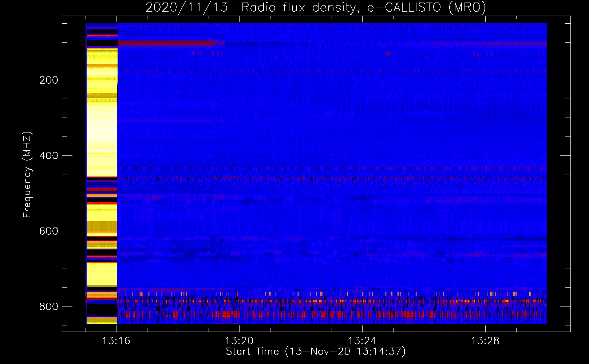Click the 13:24 time tick label
The image size is (589, 364).
[362, 341]
